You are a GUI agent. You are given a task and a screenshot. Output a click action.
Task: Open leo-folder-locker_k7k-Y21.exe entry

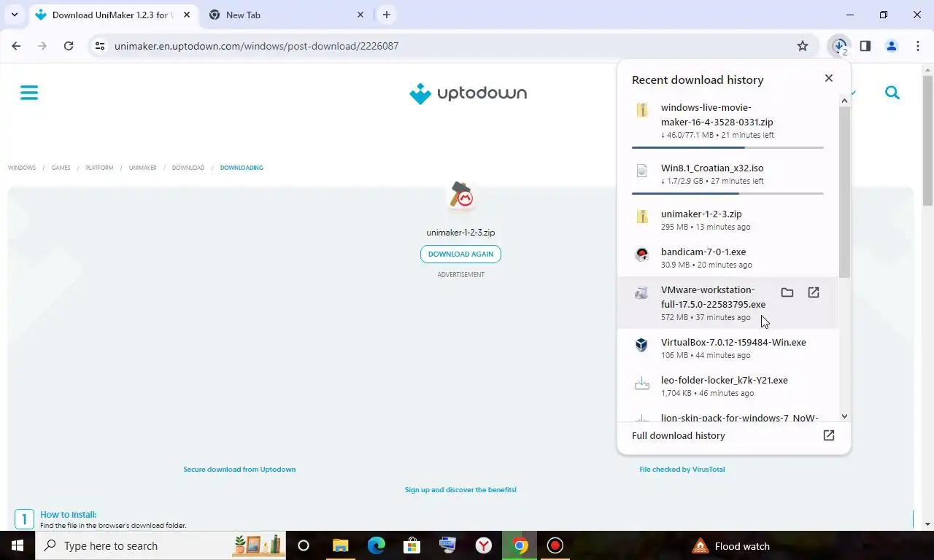(728, 386)
